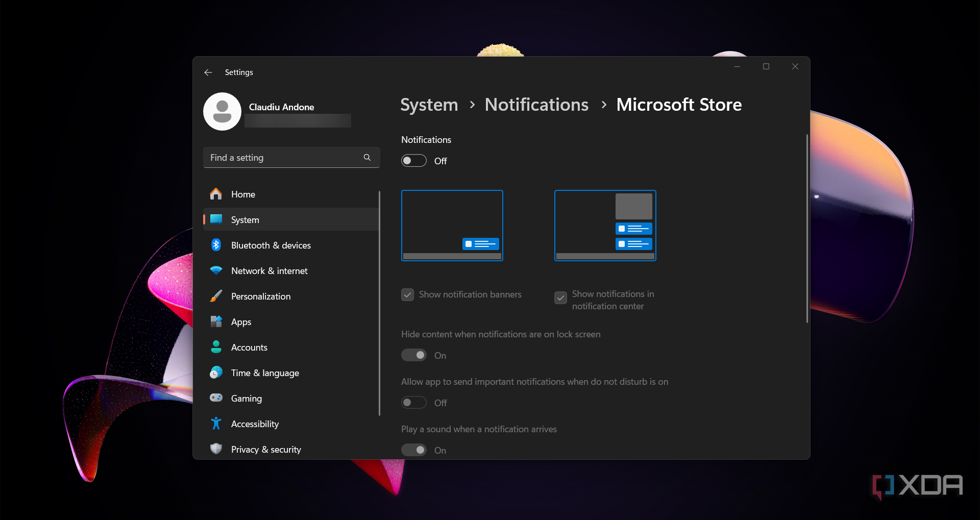Click the Bluetooth icon in sidebar
Viewport: 980px width, 520px height.
216,245
